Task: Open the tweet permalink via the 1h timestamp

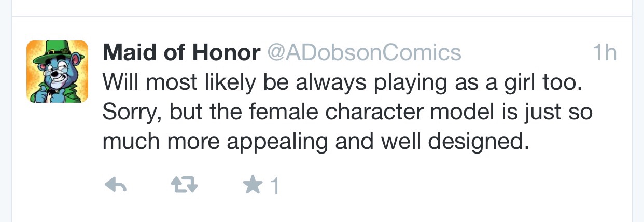Action: (x=604, y=52)
